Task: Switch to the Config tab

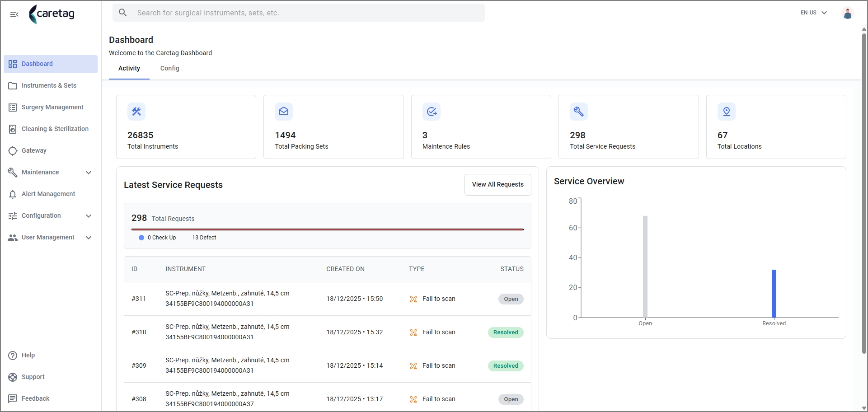Action: point(170,68)
